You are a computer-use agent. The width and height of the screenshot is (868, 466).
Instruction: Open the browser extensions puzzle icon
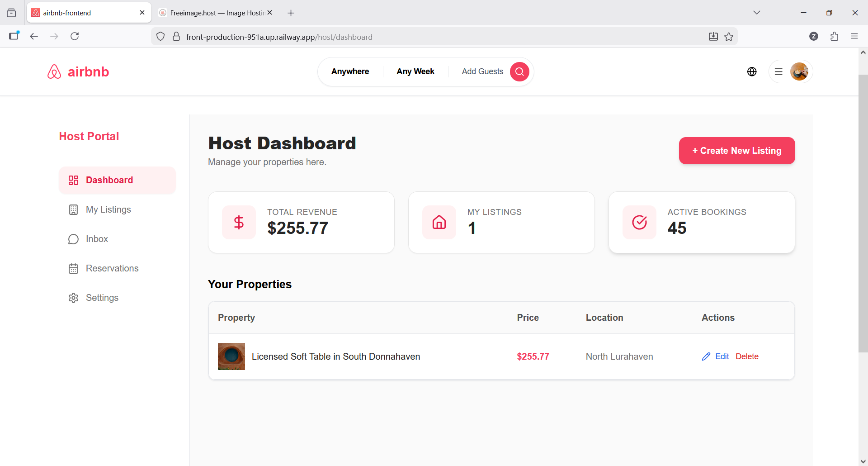(x=835, y=37)
